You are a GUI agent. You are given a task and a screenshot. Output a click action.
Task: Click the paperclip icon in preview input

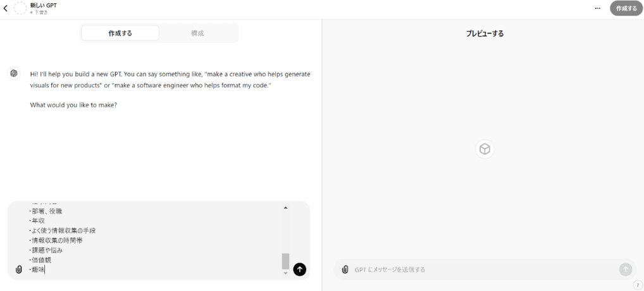(345, 269)
